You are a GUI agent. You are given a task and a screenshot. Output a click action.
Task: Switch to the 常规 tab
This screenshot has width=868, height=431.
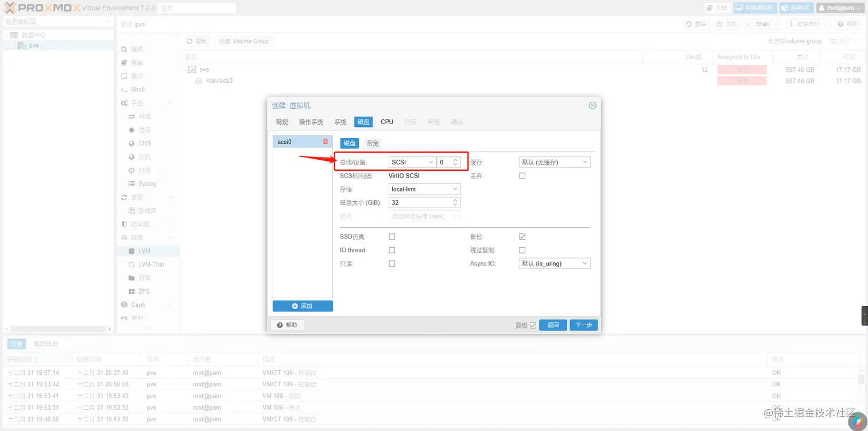tap(282, 122)
